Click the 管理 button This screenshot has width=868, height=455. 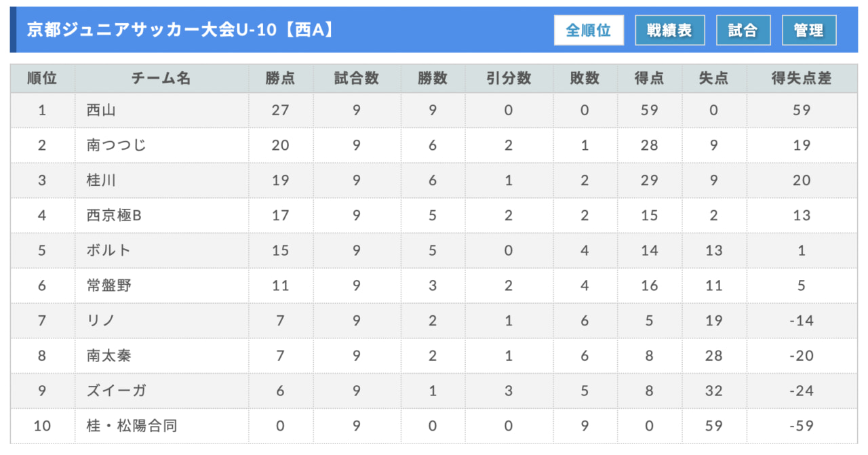pos(809,31)
